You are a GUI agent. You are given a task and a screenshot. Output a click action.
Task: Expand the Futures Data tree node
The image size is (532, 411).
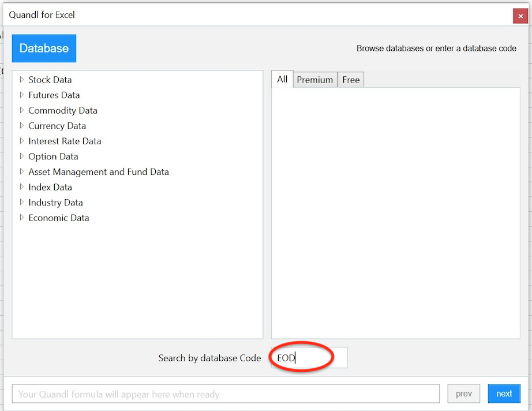tap(22, 95)
